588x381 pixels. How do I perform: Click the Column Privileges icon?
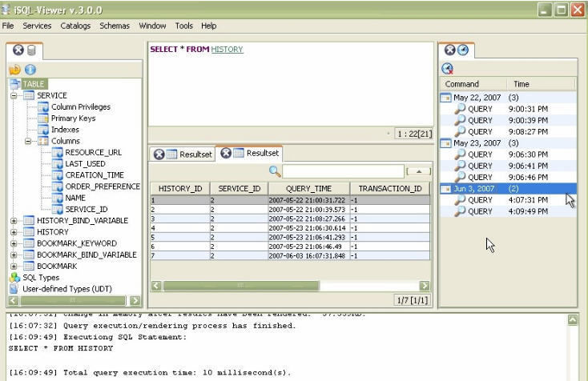(x=43, y=107)
